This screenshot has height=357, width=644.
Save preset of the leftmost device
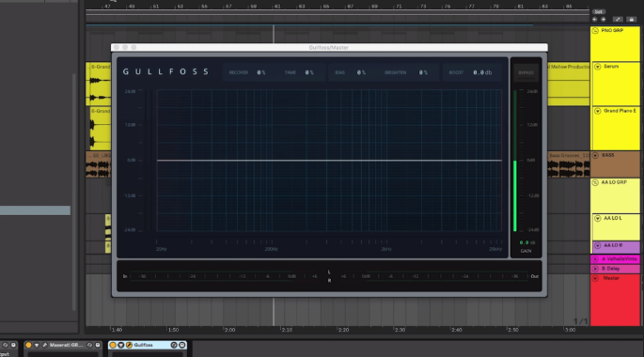point(13,345)
